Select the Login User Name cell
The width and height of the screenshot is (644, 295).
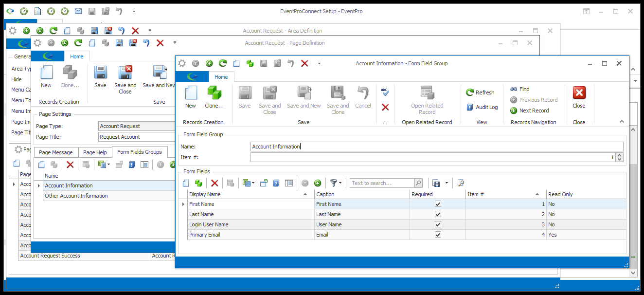[x=251, y=224]
